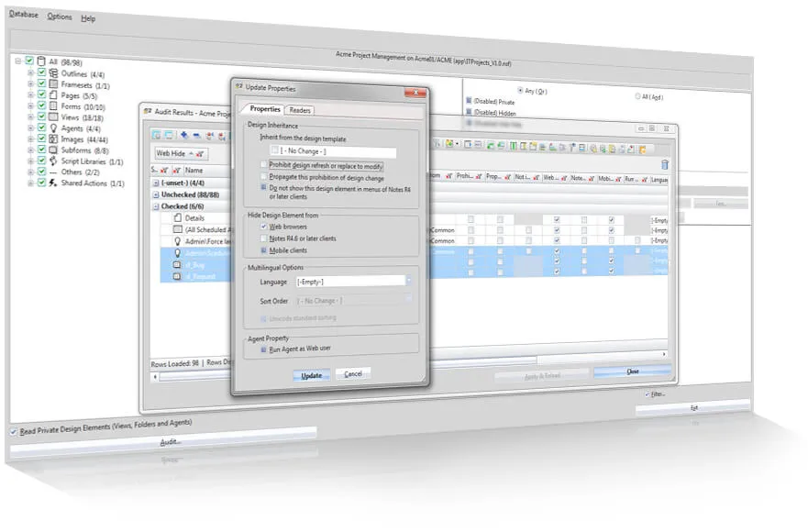Select the Properties tab
808x532 pixels.
coord(265,109)
